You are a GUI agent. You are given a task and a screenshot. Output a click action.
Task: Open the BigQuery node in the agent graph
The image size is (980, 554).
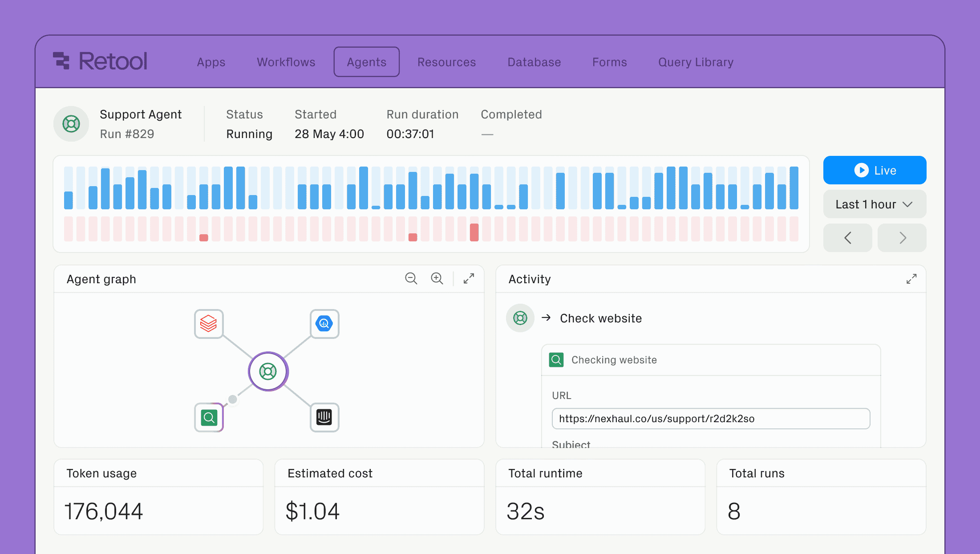pos(324,324)
